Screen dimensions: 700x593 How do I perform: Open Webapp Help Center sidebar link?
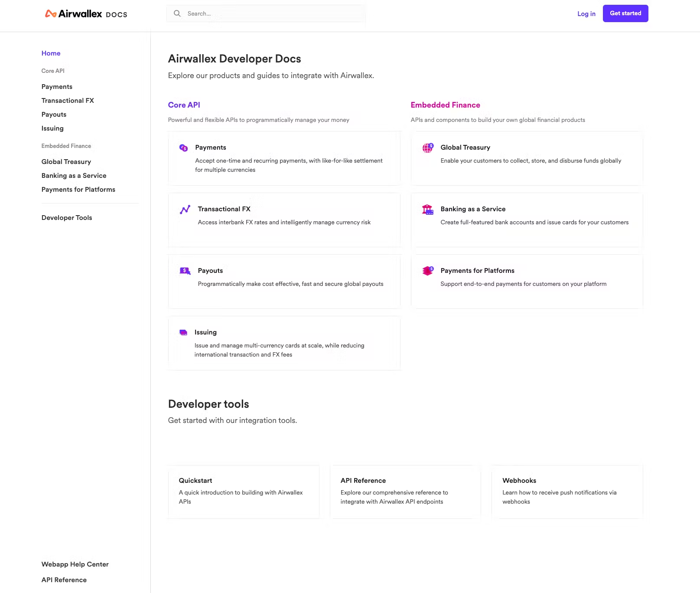point(75,564)
